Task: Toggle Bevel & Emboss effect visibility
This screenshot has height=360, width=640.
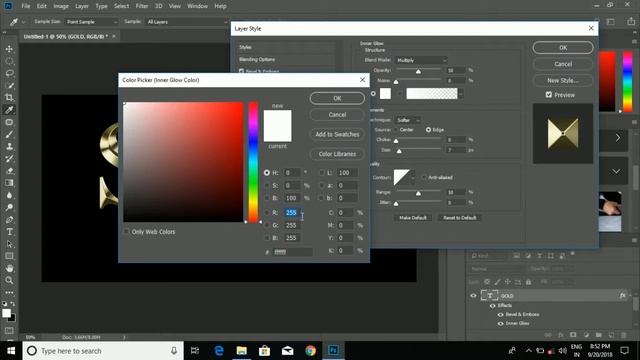Action: (500, 315)
